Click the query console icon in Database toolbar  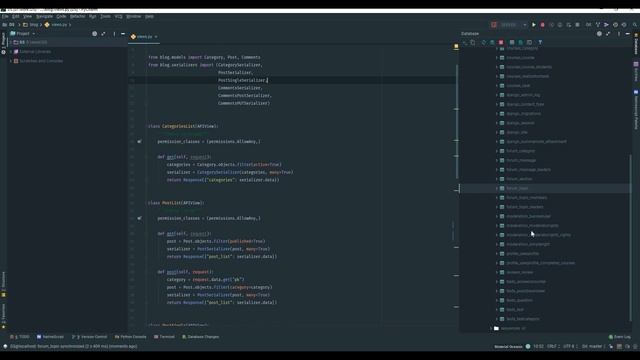click(529, 42)
